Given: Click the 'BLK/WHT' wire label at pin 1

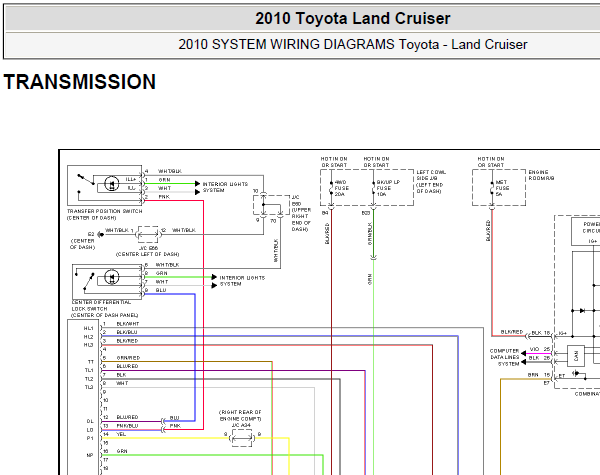Looking at the screenshot, I should (128, 324).
